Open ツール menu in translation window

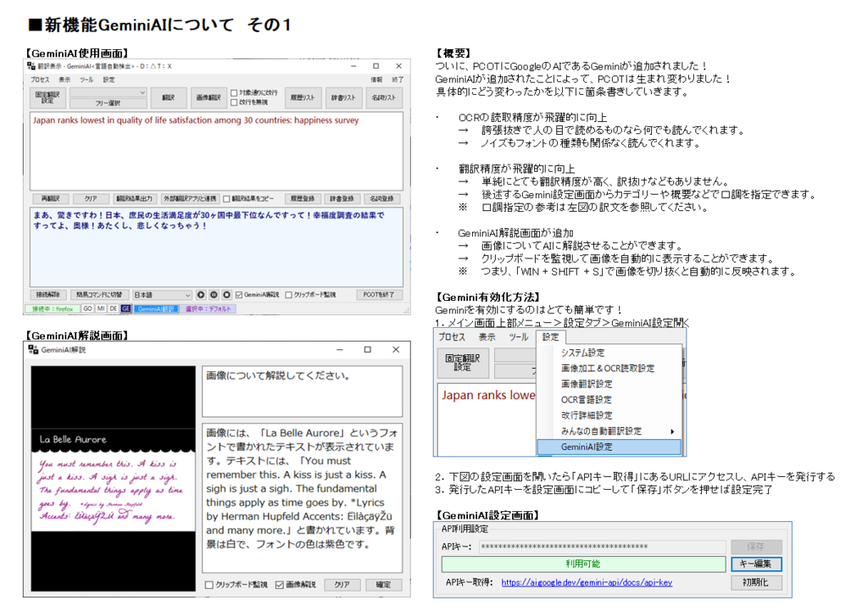click(86, 80)
